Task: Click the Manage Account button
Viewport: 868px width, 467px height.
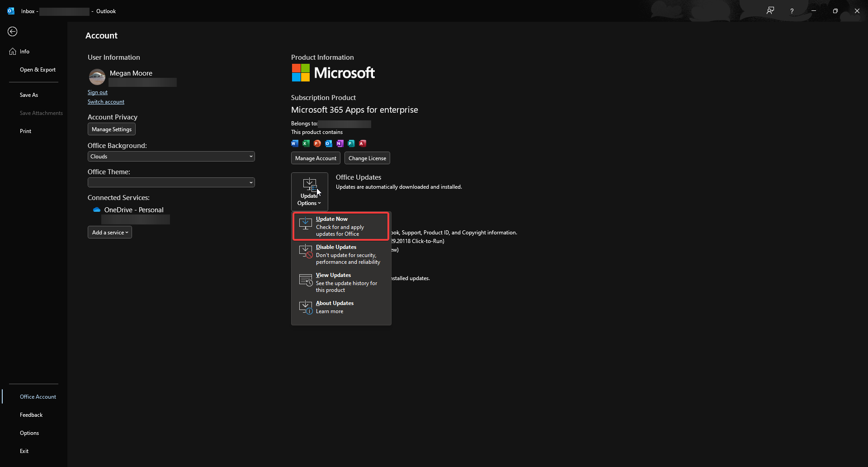Action: [316, 158]
